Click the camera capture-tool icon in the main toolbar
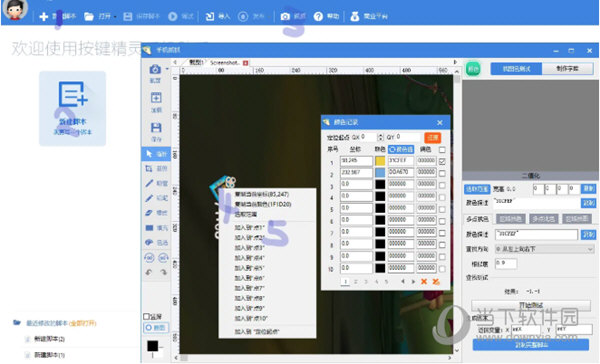Screen dimensions: 600x364 point(285,16)
